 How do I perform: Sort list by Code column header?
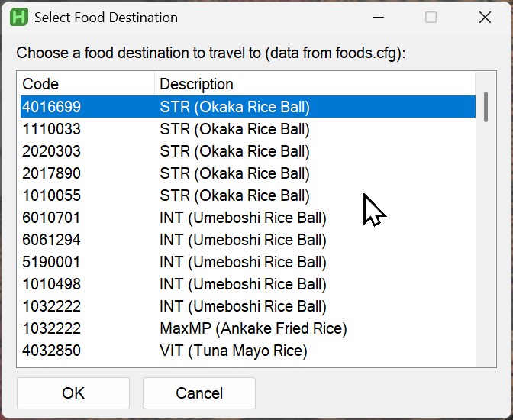pos(87,84)
